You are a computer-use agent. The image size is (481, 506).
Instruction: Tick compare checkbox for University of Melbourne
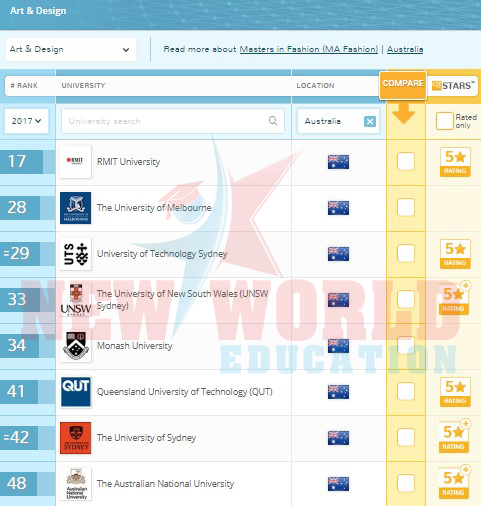click(406, 208)
